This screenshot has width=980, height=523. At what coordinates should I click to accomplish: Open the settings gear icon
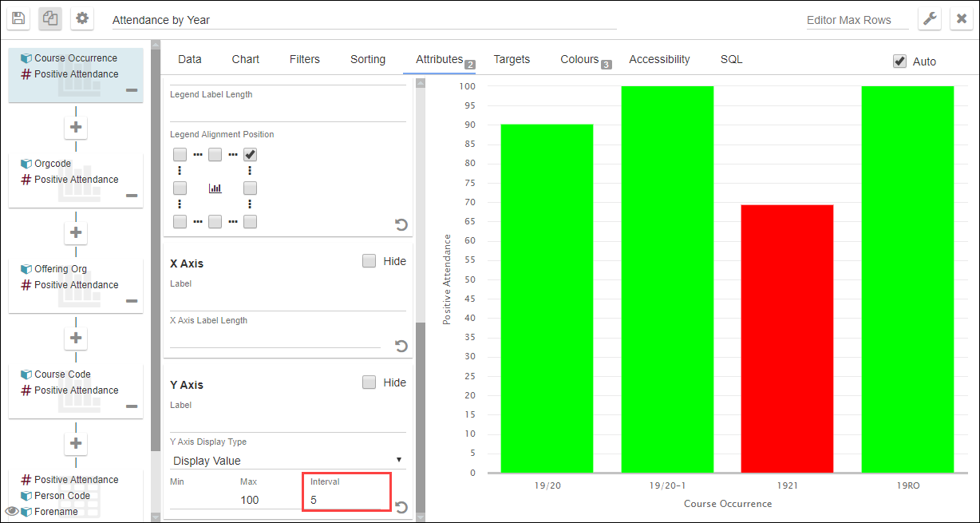click(81, 18)
